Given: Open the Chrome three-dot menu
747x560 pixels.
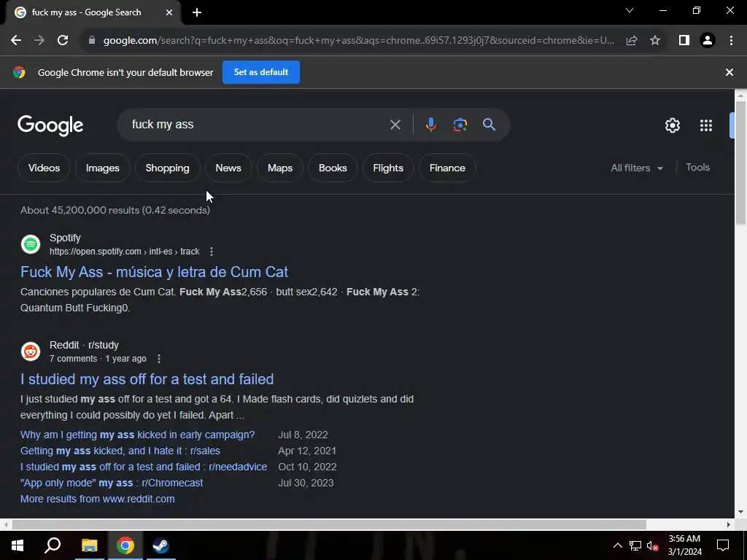Looking at the screenshot, I should 731,41.
